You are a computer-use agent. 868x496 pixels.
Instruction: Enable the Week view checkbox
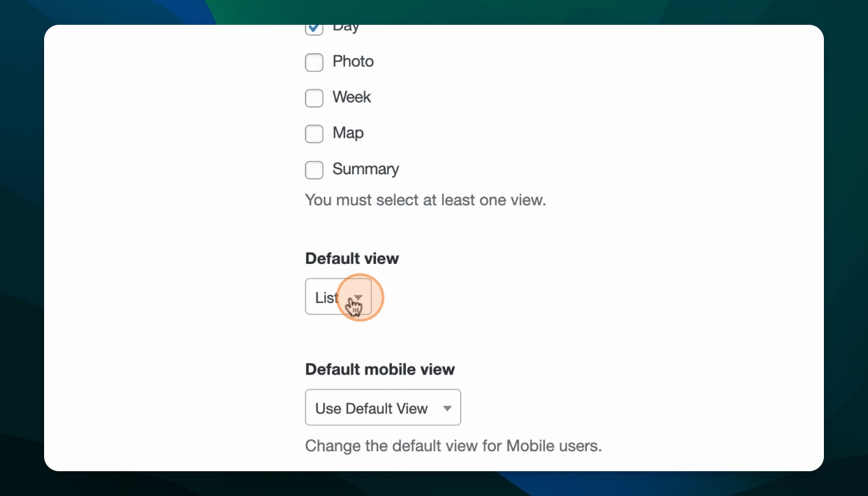click(x=314, y=98)
